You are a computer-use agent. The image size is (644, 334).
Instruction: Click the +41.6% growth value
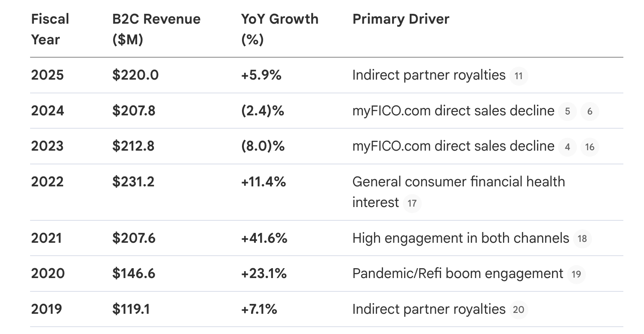point(264,238)
